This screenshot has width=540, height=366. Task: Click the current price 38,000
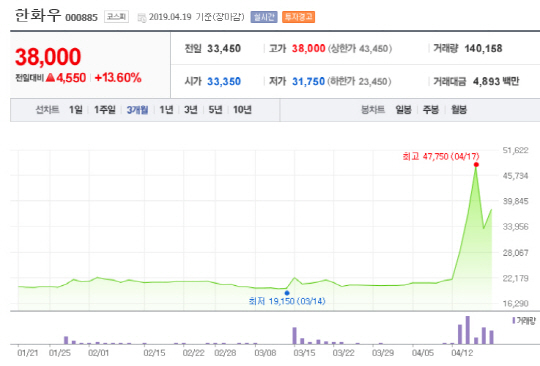(x=48, y=57)
